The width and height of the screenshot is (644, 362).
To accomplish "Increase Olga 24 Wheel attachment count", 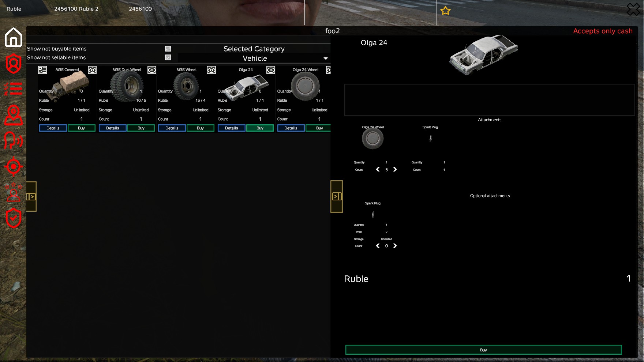I will (395, 169).
